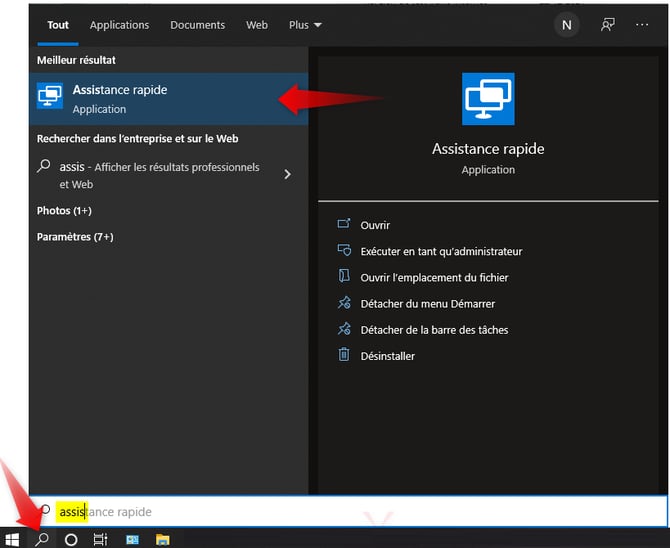Click the large Assistance rapide preview icon
The image size is (670, 548).
coord(488,99)
